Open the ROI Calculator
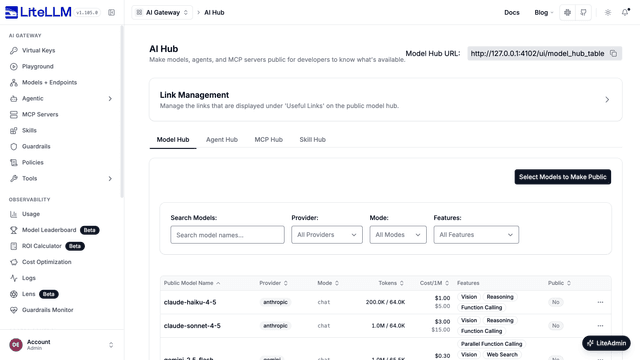 tap(42, 246)
